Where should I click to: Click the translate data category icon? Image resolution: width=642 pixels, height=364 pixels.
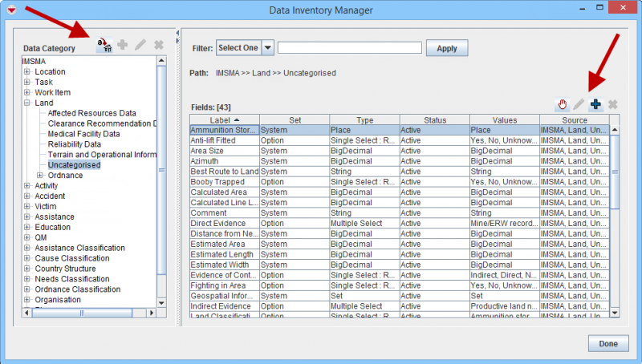coord(104,46)
